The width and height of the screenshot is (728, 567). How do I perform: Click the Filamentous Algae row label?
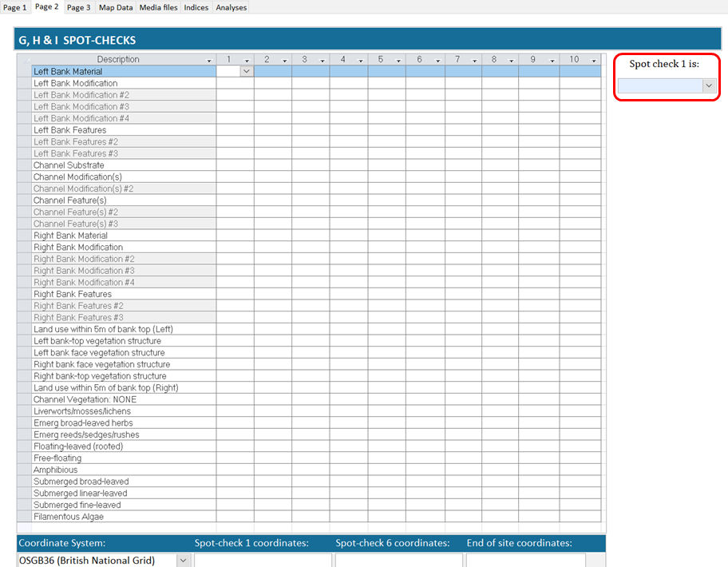[69, 517]
